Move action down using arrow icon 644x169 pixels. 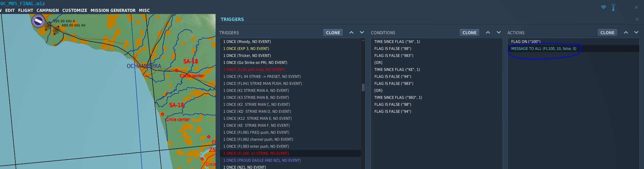pyautogui.click(x=636, y=32)
